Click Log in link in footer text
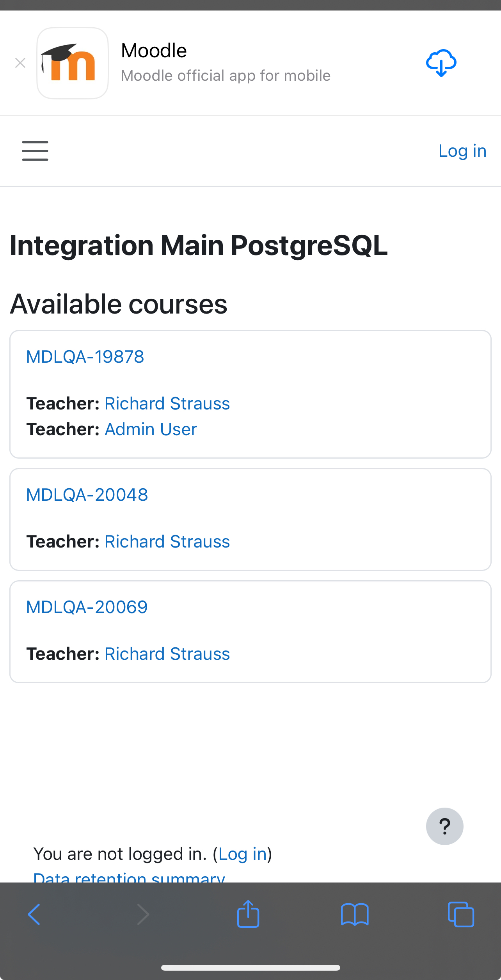Screen dimensions: 501x980 pos(242,854)
